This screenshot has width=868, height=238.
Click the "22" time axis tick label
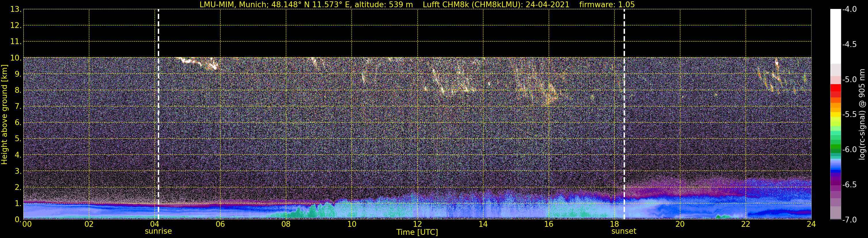746,224
